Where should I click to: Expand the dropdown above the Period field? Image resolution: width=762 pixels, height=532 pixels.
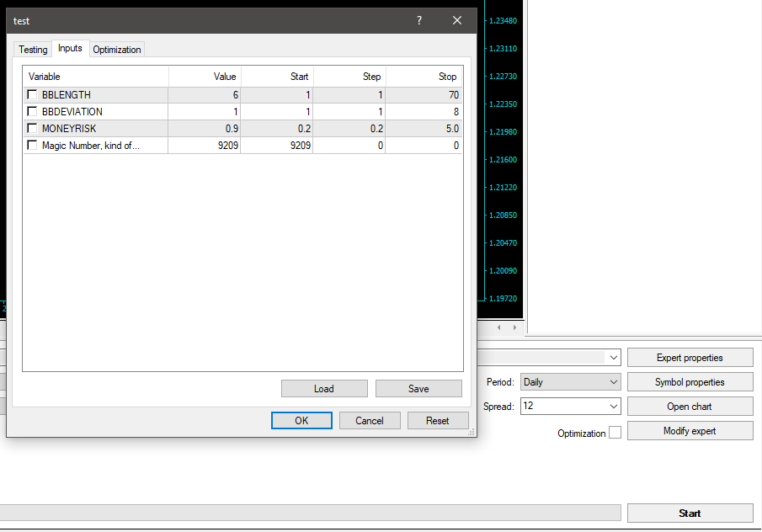coord(613,358)
